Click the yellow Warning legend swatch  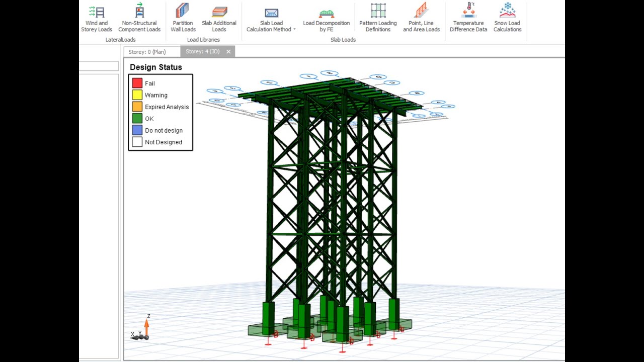tap(137, 95)
